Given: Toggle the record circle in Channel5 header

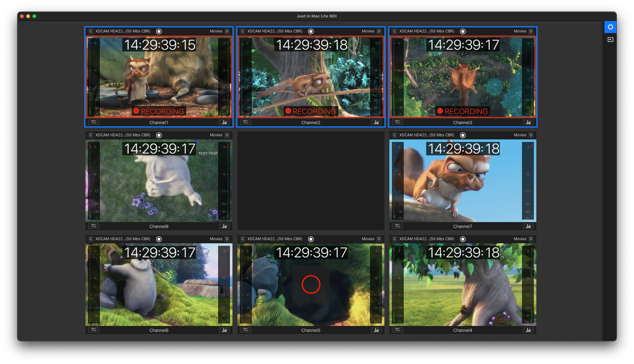Looking at the screenshot, I should tap(311, 239).
